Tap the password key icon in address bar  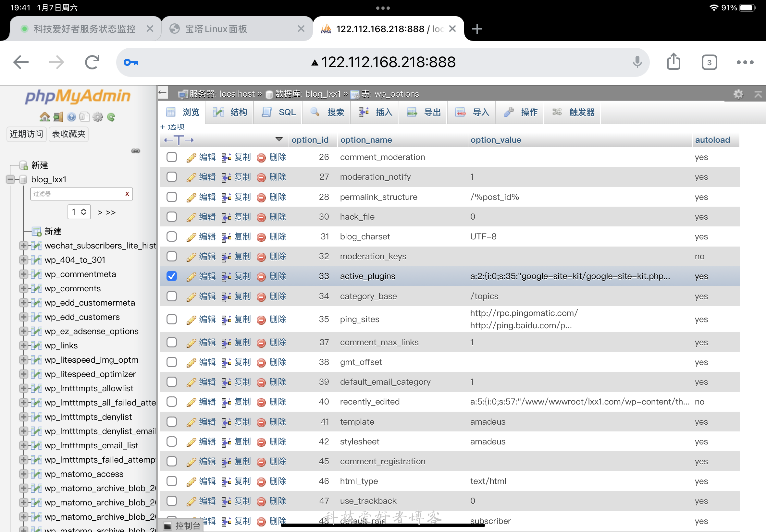pos(131,62)
